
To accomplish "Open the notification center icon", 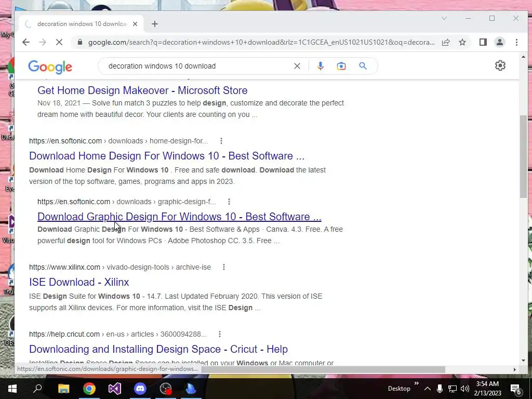I will click(516, 389).
